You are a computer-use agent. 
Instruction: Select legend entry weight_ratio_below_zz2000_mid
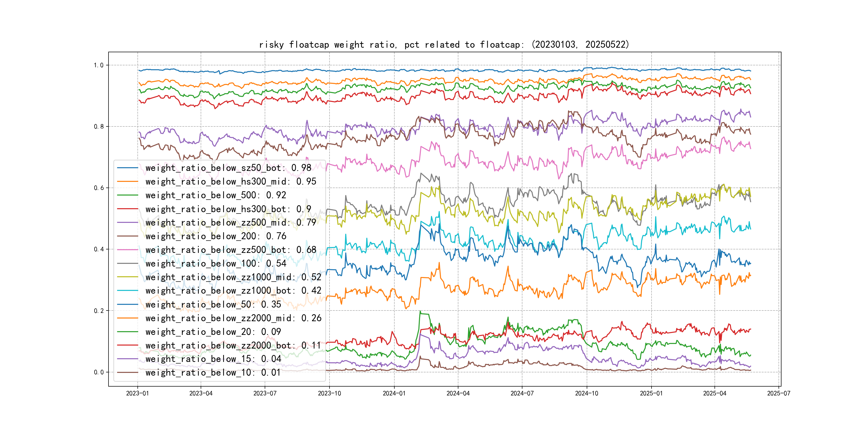click(x=233, y=318)
